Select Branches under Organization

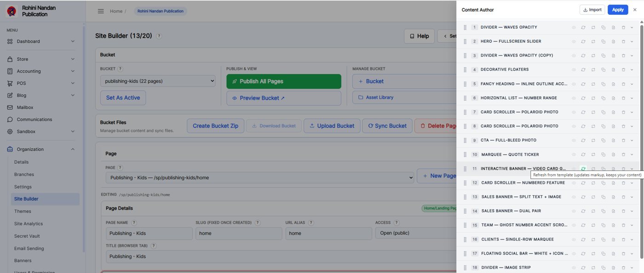coord(24,175)
